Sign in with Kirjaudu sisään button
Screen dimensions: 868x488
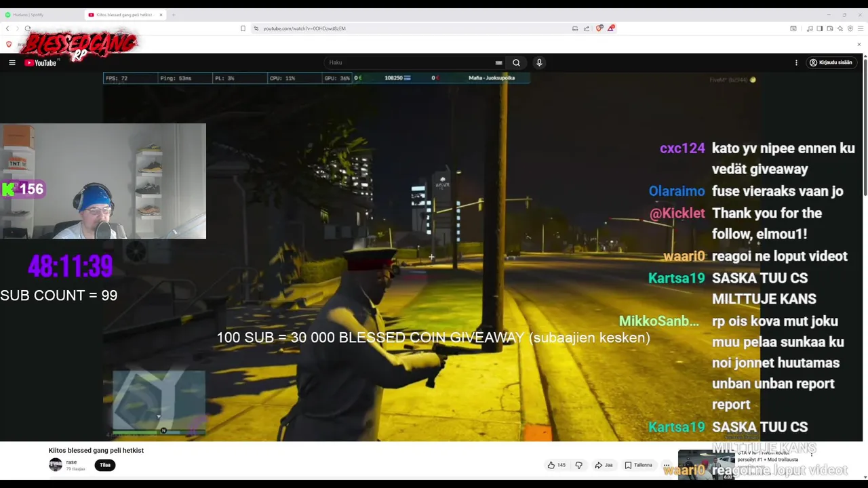coord(831,62)
